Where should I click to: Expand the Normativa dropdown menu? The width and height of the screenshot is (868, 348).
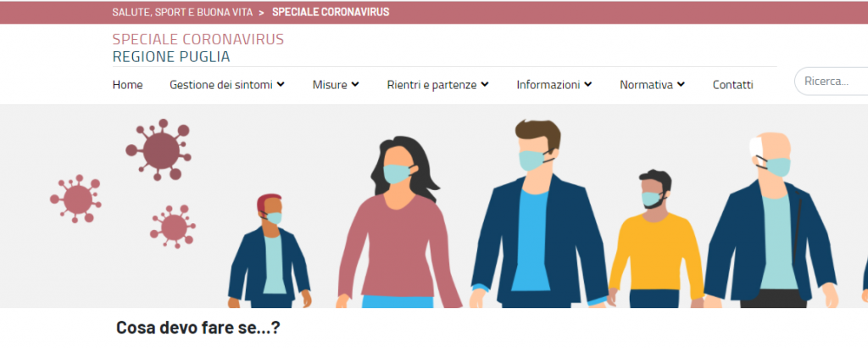pos(652,85)
